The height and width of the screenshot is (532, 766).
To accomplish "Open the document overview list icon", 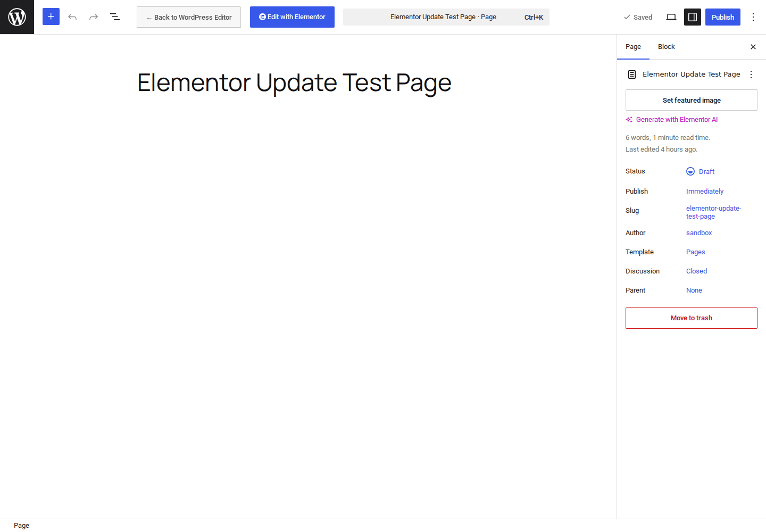I will [x=115, y=17].
